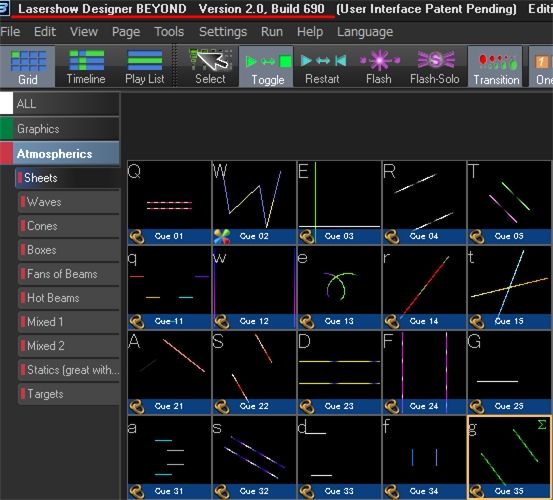This screenshot has height=500, width=553.
Task: Click the gold ring icon on Cue 01
Action: coord(137,236)
